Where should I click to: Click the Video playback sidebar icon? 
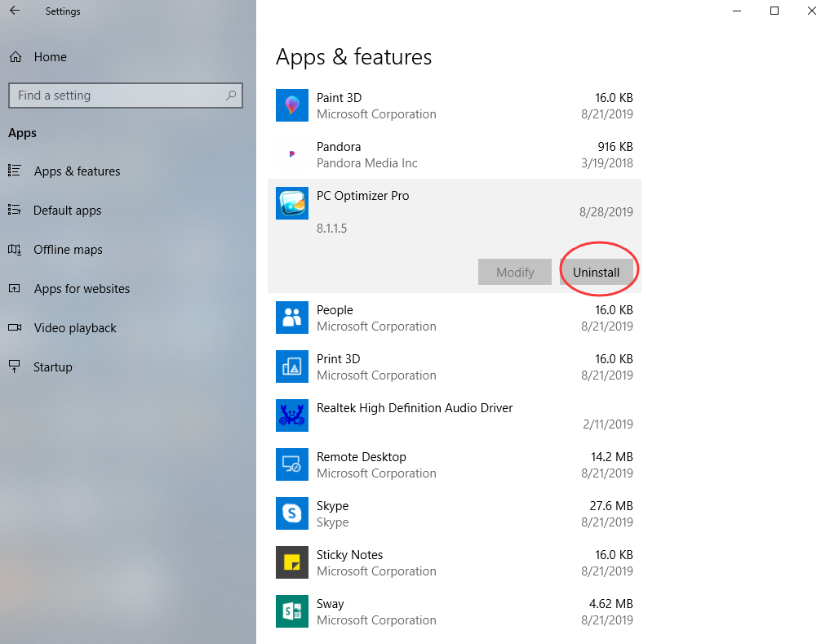[15, 328]
